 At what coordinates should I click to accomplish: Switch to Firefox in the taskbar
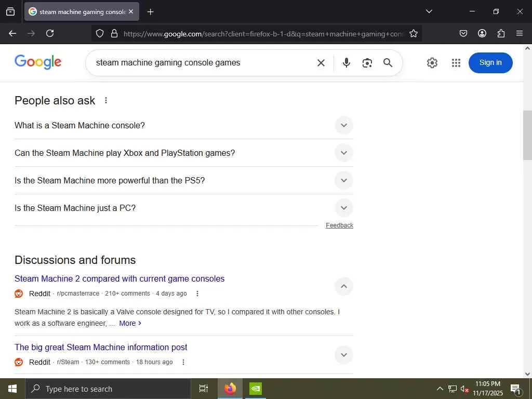230,389
